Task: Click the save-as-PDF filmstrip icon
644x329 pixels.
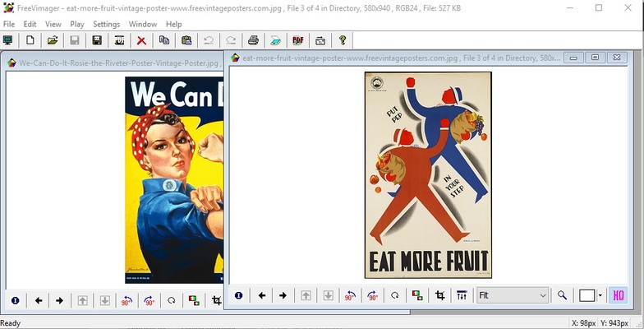Action: (x=119, y=40)
